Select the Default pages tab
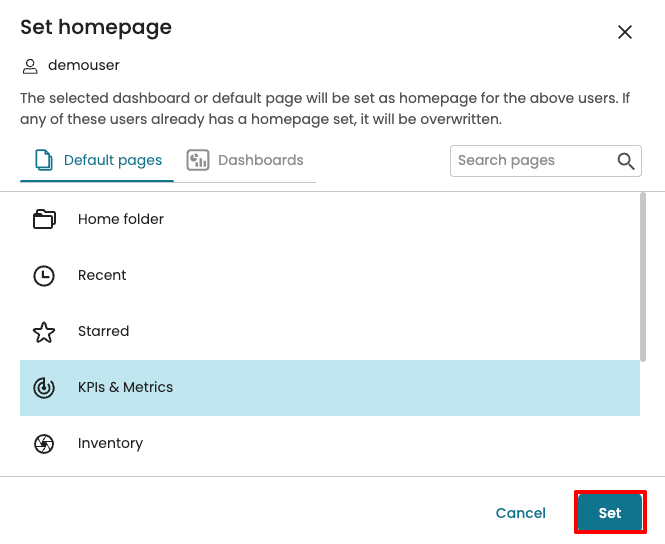The image size is (665, 544). (97, 161)
